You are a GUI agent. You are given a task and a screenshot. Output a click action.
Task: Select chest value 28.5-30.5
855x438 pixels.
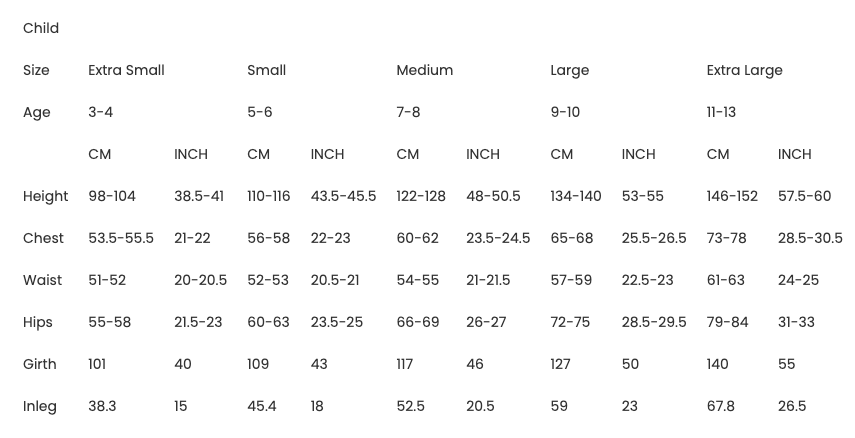[x=810, y=238]
